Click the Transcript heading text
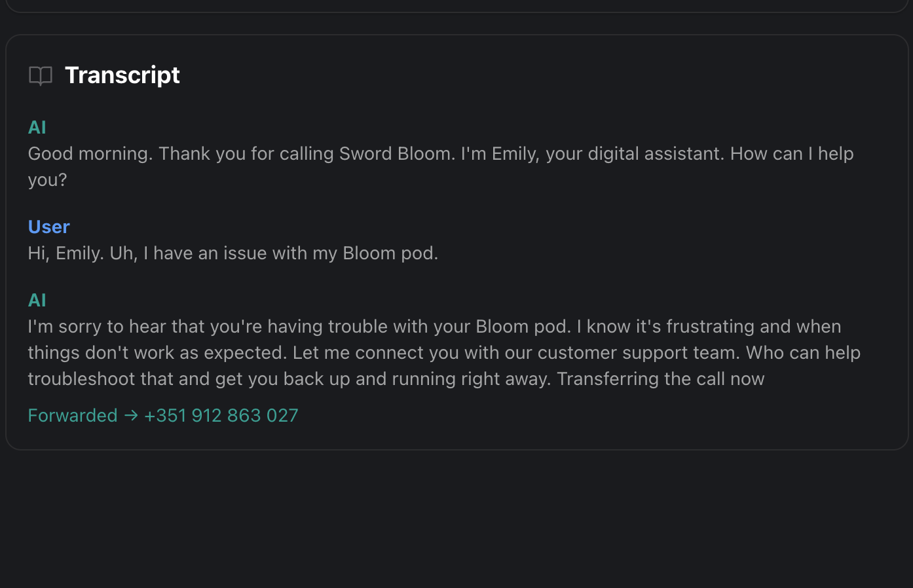This screenshot has width=913, height=588. tap(122, 75)
